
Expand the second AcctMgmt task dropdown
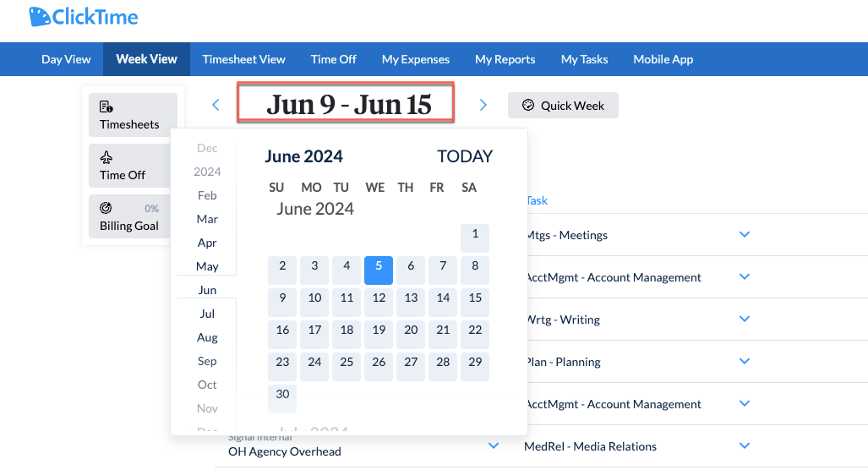745,403
